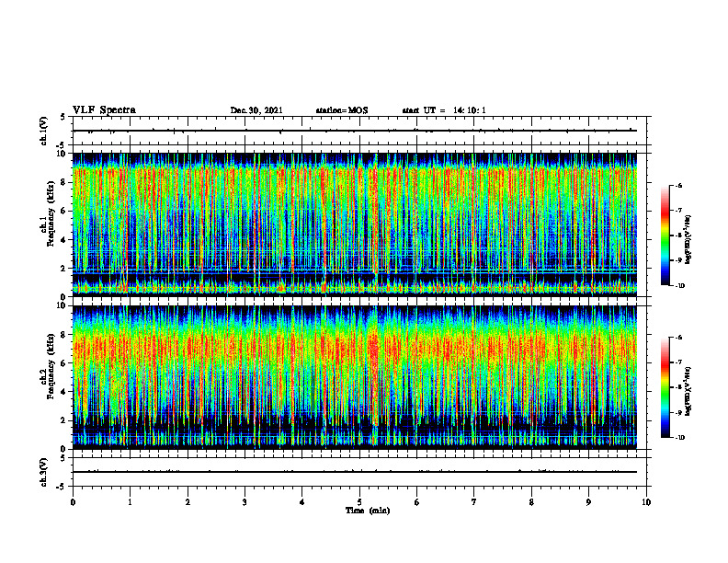The height and width of the screenshot is (563, 728).
Task: Click the "station=MOS" header label
Action: point(342,110)
